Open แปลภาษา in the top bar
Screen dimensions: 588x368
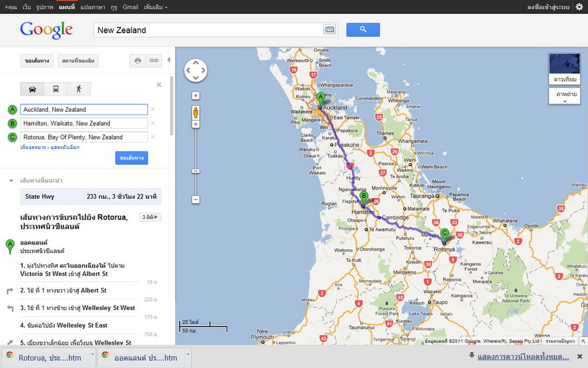click(92, 7)
